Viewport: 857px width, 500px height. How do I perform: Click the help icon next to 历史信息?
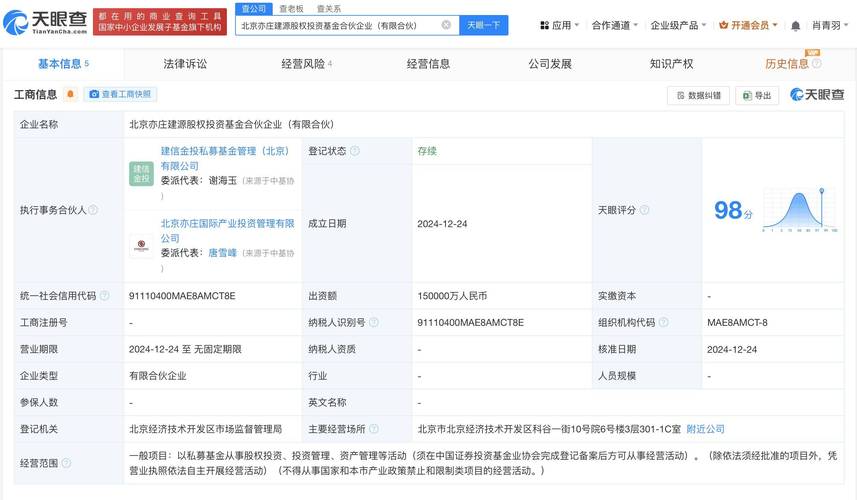pyautogui.click(x=817, y=63)
